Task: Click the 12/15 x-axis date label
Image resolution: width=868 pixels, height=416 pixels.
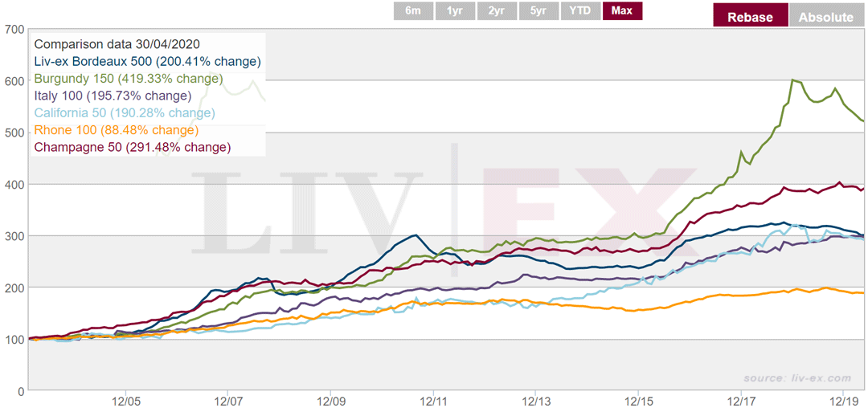Action: pos(638,400)
